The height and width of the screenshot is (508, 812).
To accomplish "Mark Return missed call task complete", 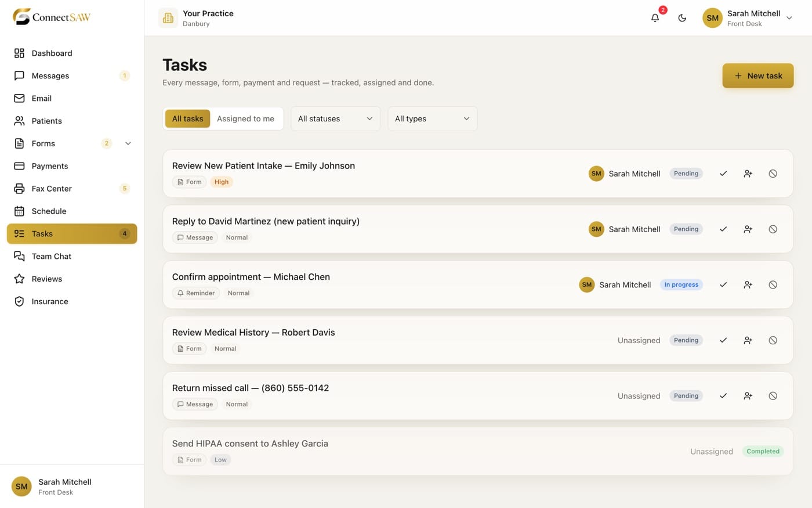I will [723, 396].
